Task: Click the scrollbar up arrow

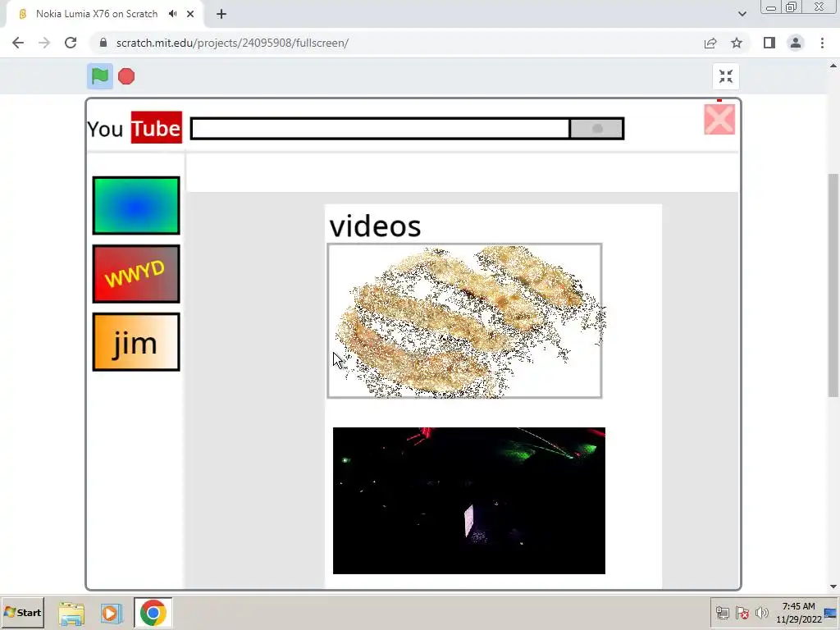Action: (x=833, y=66)
